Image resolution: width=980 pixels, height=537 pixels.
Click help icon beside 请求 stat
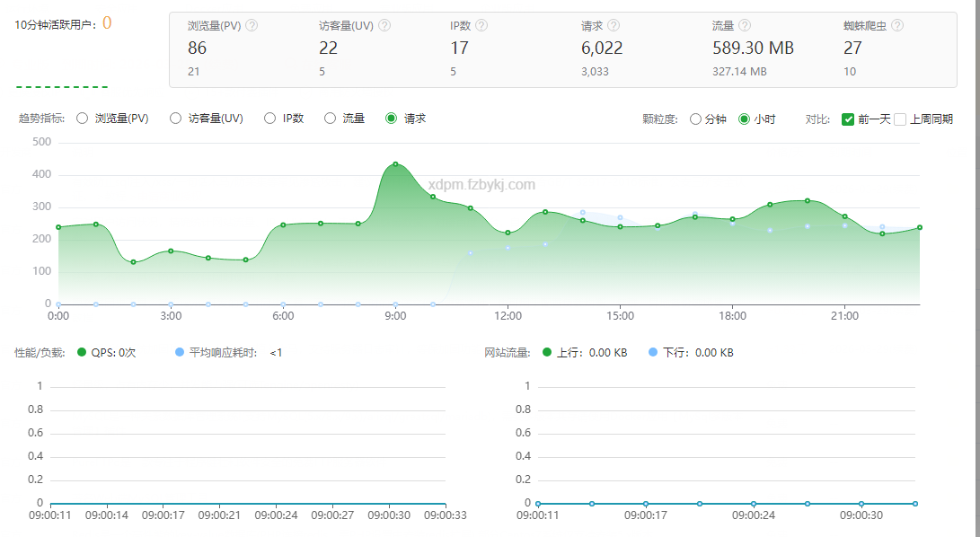click(x=614, y=26)
